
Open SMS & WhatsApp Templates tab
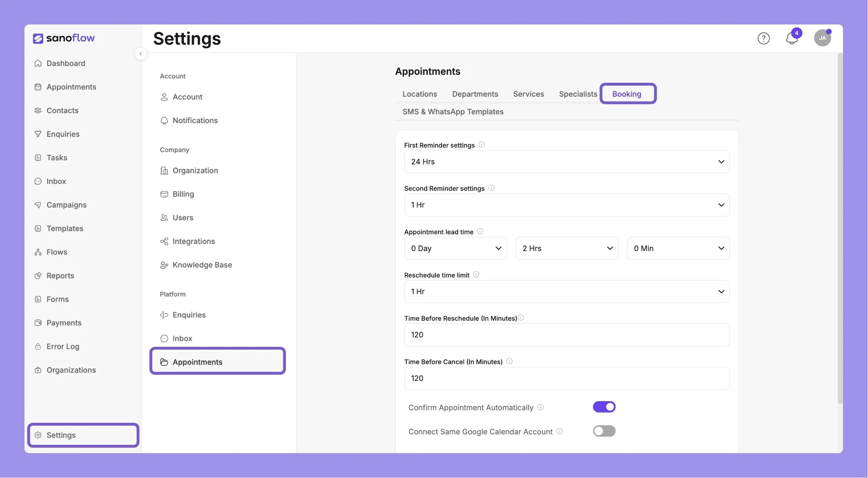(x=453, y=112)
